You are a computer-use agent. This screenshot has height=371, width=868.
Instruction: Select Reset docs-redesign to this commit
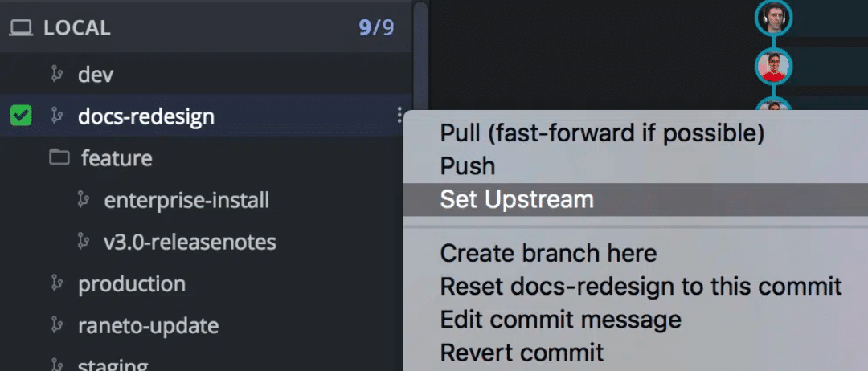point(641,286)
